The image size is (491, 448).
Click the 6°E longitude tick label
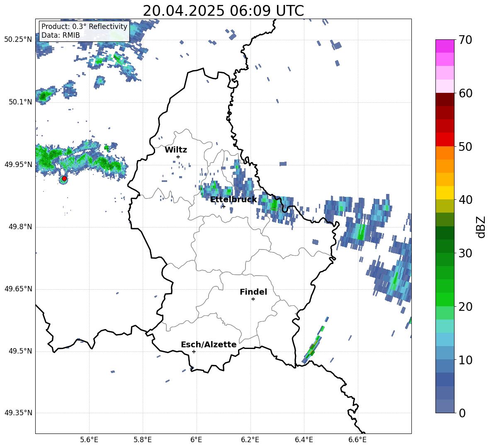click(x=196, y=440)
